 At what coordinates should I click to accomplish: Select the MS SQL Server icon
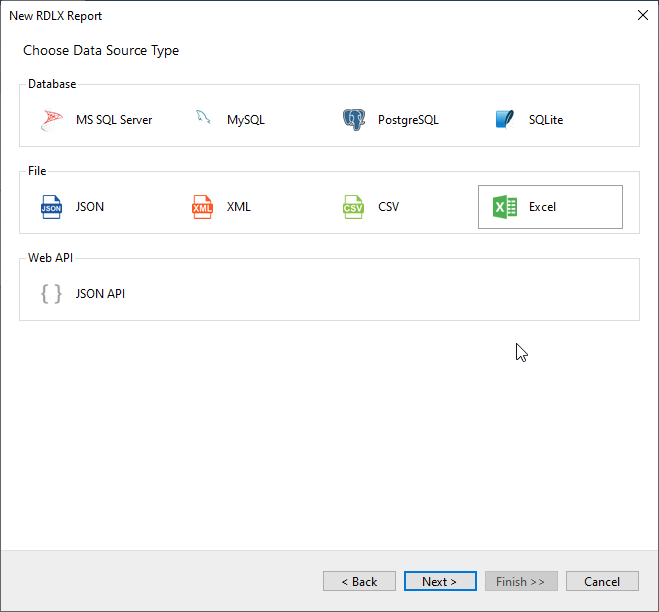52,120
